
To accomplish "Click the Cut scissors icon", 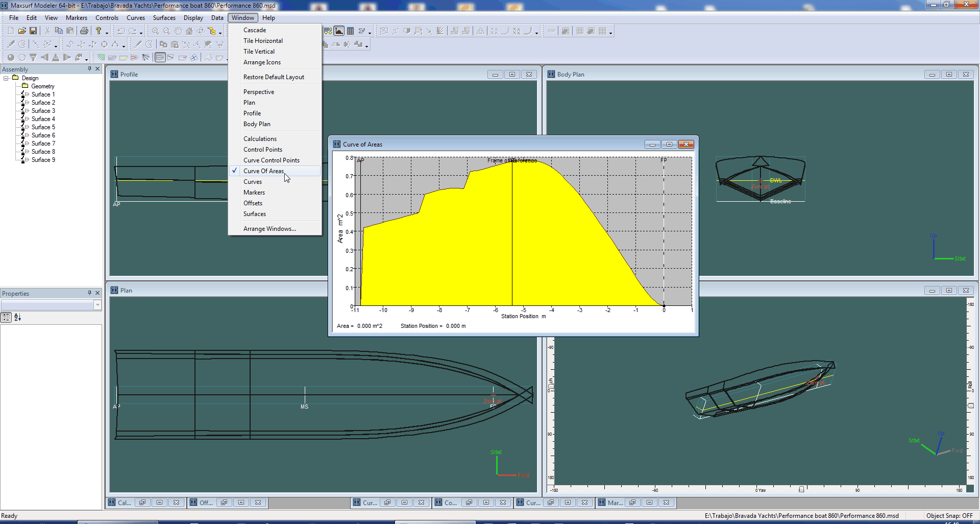I will [47, 31].
